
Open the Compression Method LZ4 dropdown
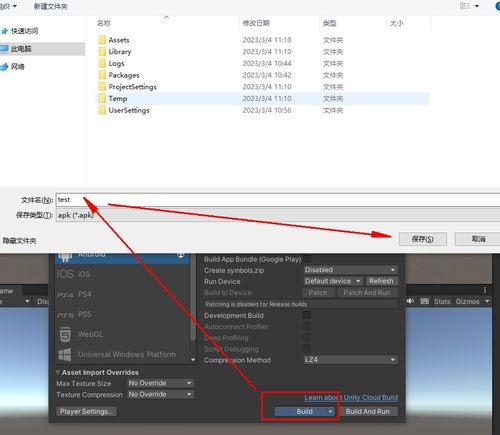350,360
